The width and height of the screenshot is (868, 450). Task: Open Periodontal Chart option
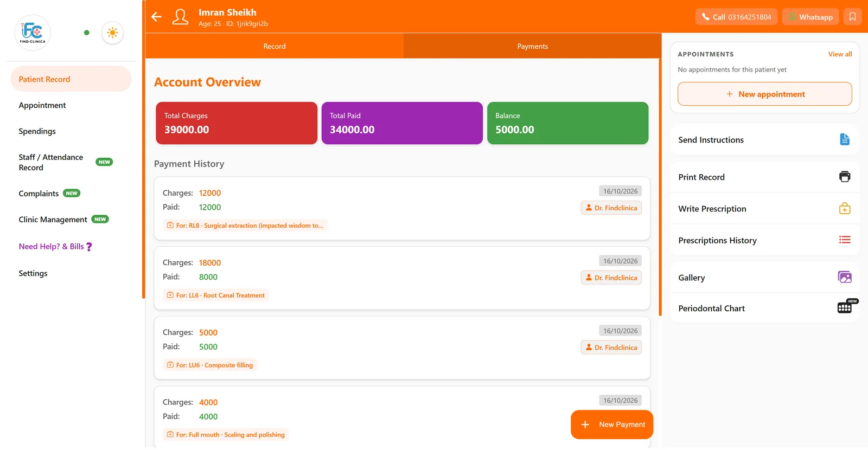[764, 308]
